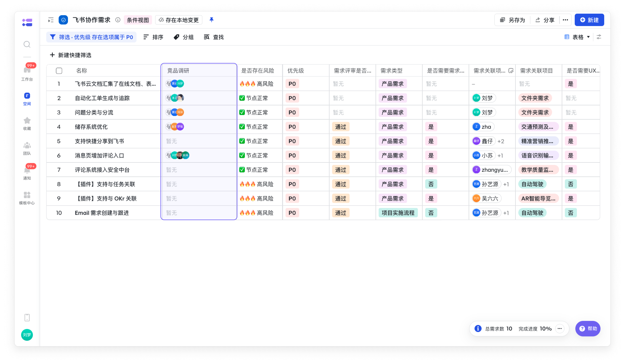Image resolution: width=625 pixels, height=364 pixels.
Task: Click the blue work item type icon
Action: click(x=63, y=20)
